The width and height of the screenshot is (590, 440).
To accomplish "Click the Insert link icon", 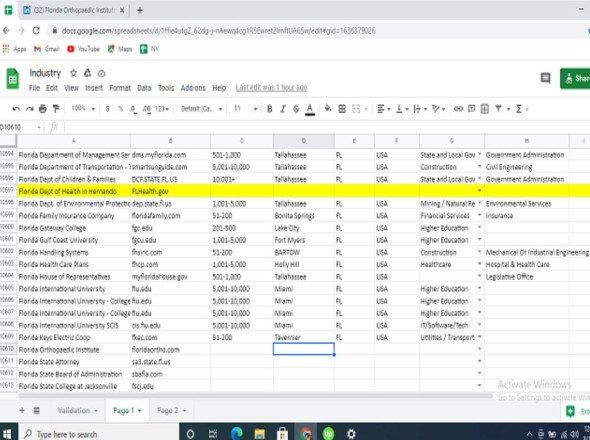I will point(458,109).
